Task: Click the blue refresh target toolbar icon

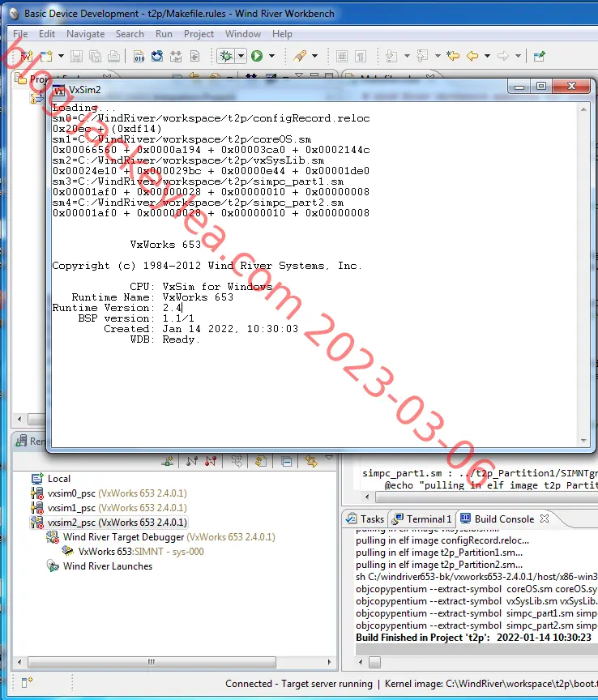Action: (x=157, y=56)
